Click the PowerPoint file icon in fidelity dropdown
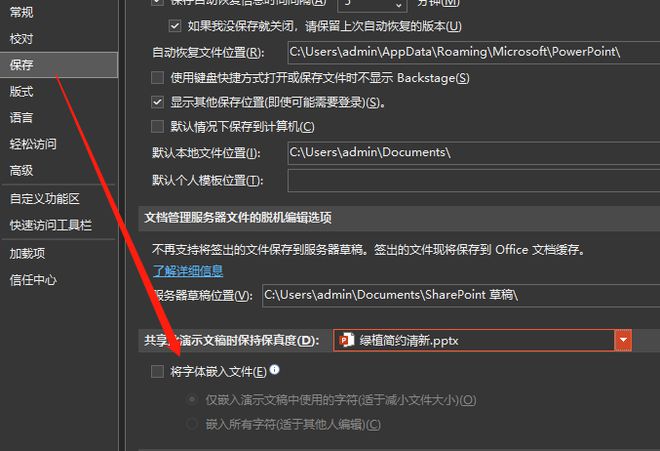The height and width of the screenshot is (451, 660). [x=347, y=339]
